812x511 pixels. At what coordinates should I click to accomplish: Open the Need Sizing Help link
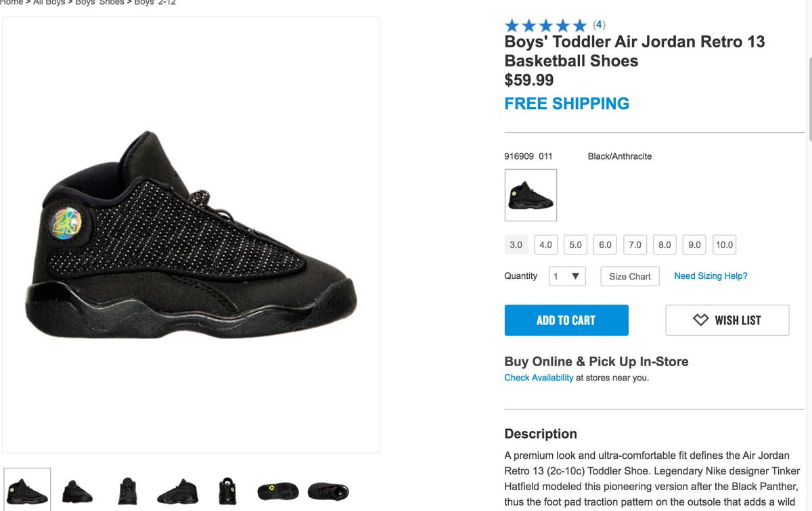710,276
